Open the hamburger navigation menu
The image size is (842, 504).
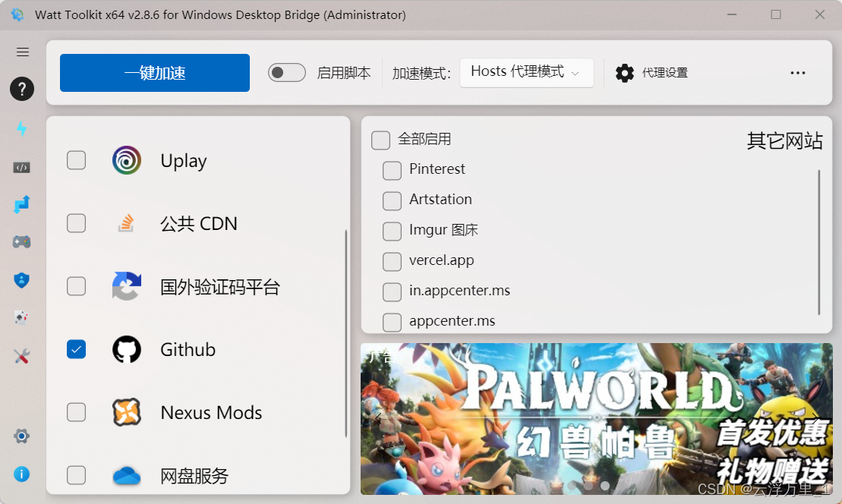coord(23,52)
